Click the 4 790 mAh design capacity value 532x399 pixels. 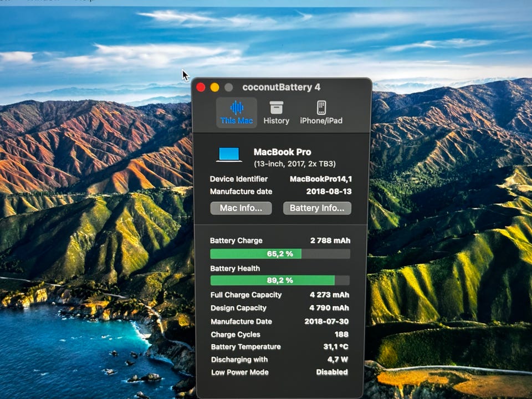point(329,308)
